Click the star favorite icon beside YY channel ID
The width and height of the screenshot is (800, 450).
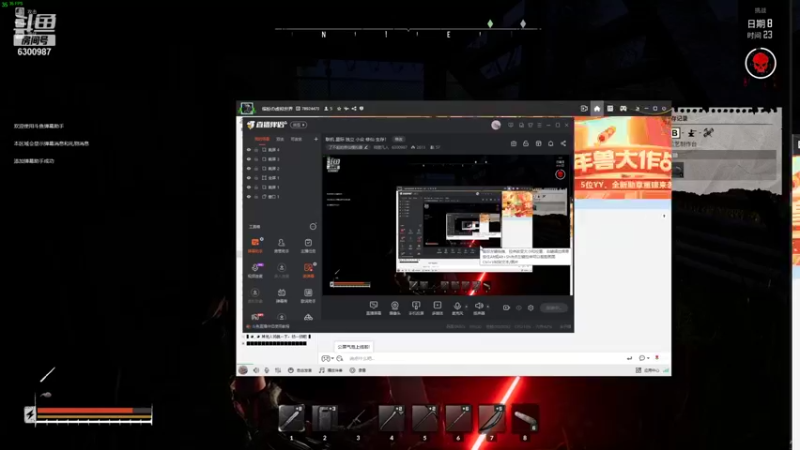point(339,109)
